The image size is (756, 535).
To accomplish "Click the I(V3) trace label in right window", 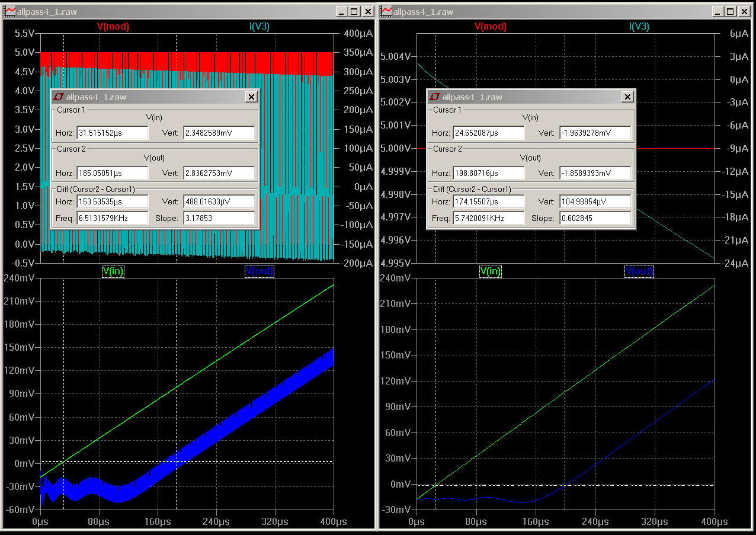I will tap(639, 27).
